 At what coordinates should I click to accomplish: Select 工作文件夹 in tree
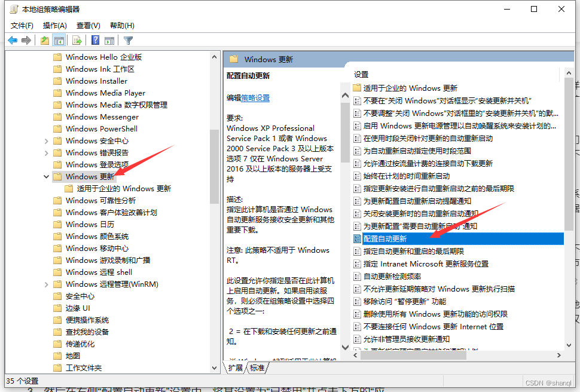click(x=84, y=368)
